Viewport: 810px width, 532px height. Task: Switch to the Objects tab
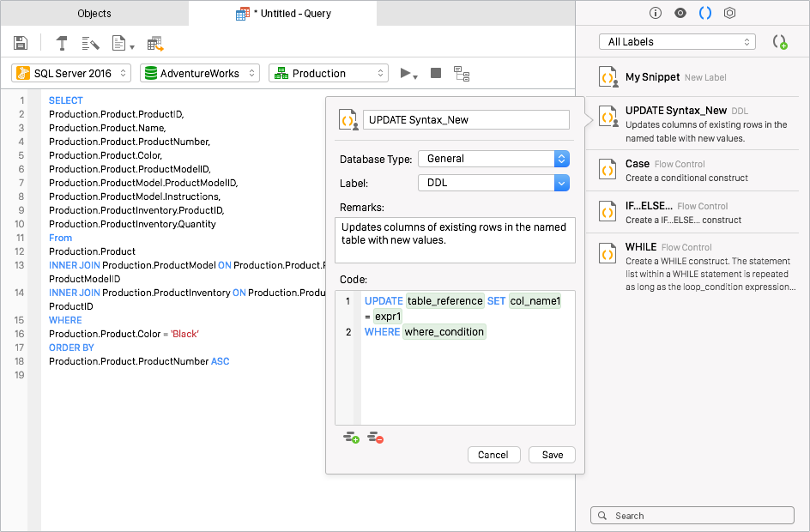click(x=94, y=14)
